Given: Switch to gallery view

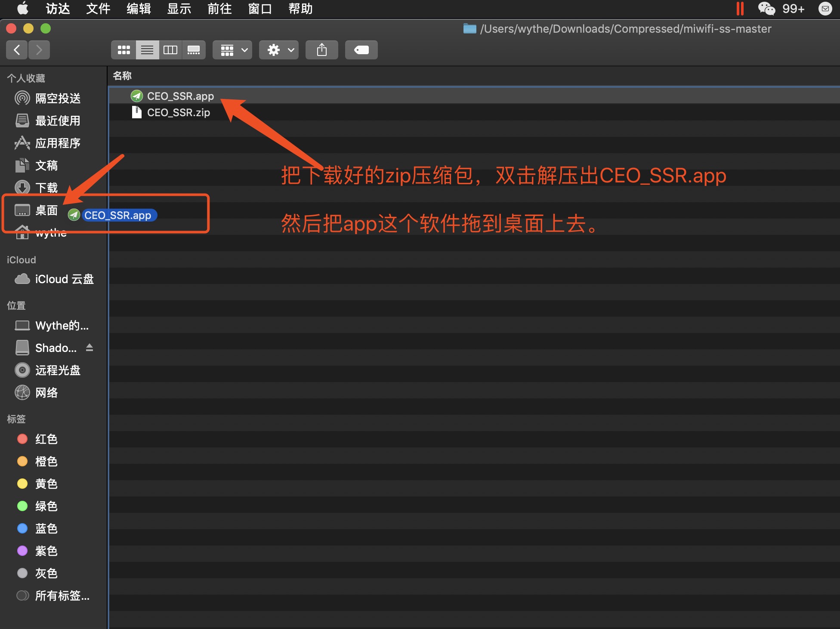Looking at the screenshot, I should [194, 50].
